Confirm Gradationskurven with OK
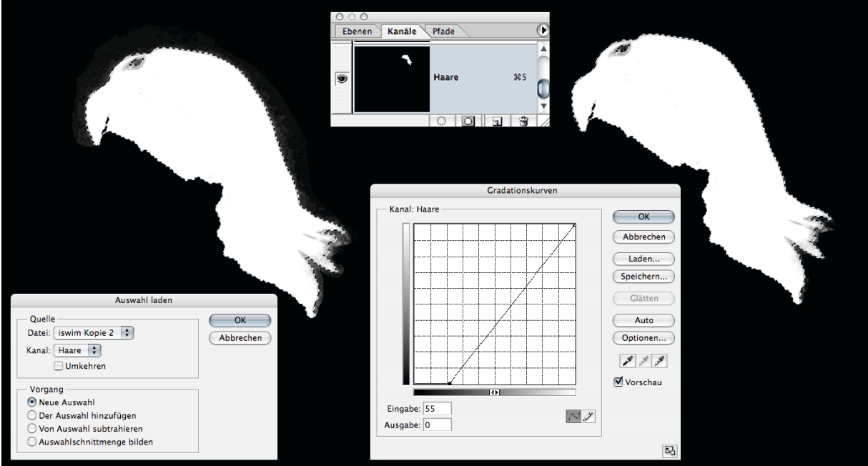Viewport: 868px width, 466px height. 644,217
